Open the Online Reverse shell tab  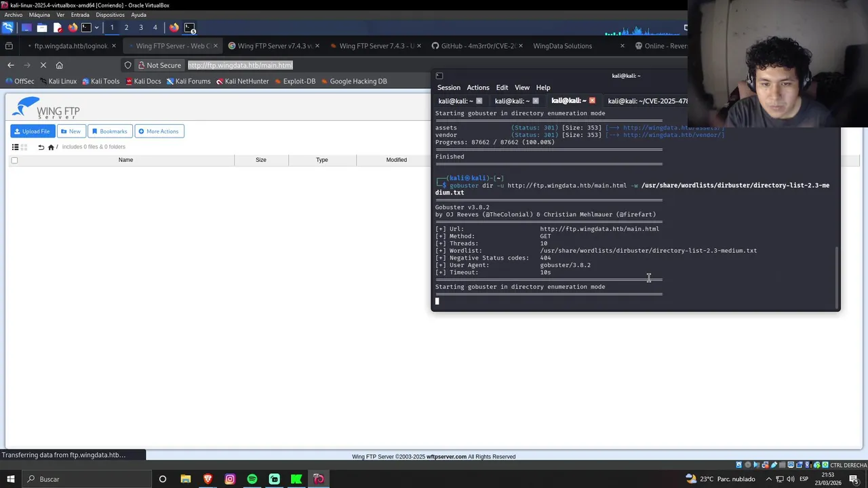click(x=661, y=46)
